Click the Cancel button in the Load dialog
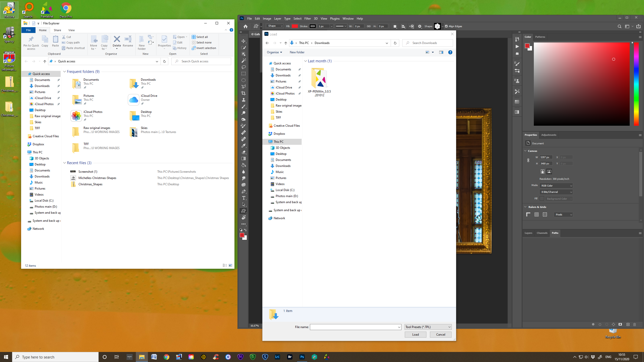Image resolution: width=644 pixels, height=362 pixels. point(440,334)
